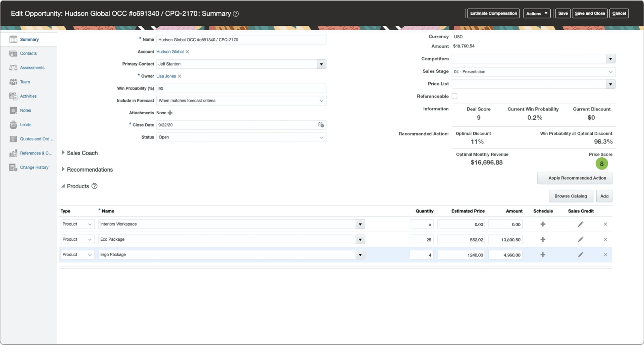Open the Notes panel from the sidebar
This screenshot has width=644, height=362.
(x=25, y=110)
